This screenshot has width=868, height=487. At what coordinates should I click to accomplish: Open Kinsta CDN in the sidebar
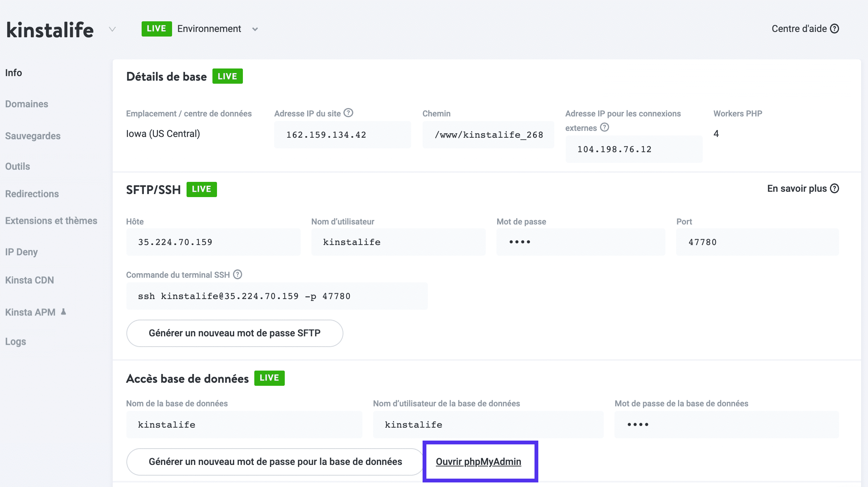point(29,280)
